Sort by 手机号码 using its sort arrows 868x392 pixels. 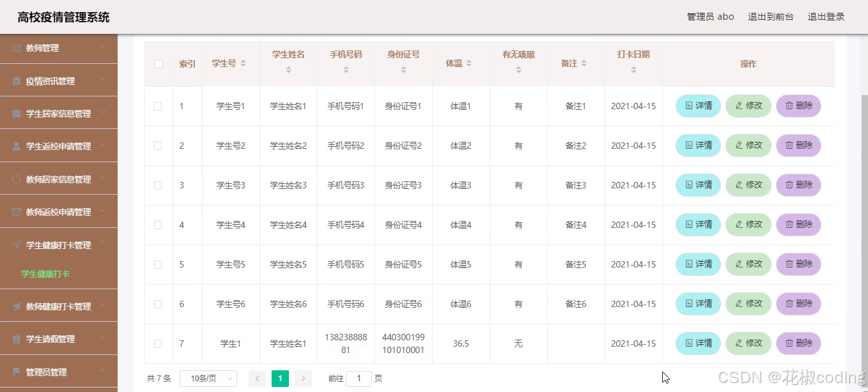tap(346, 70)
